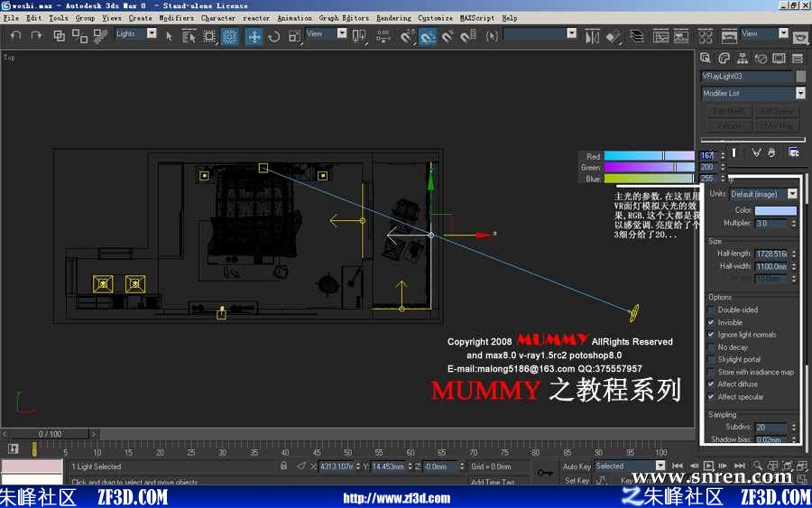Screen dimensions: 812x508
Task: Toggle the Percent Snap icon
Action: [x=468, y=36]
